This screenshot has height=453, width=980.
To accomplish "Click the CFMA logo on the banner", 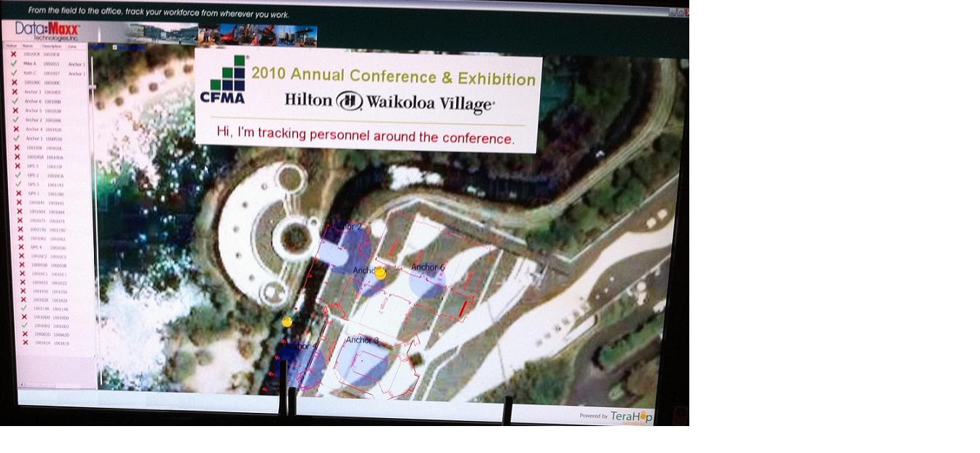I will point(223,79).
